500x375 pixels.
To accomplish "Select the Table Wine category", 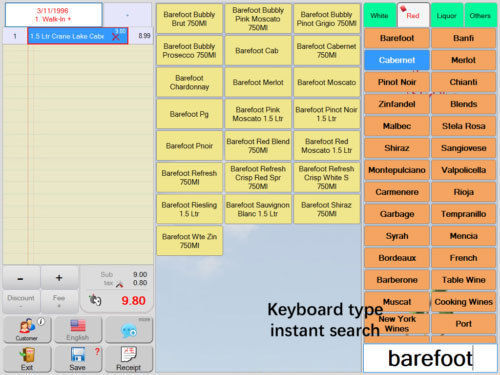I will click(464, 280).
